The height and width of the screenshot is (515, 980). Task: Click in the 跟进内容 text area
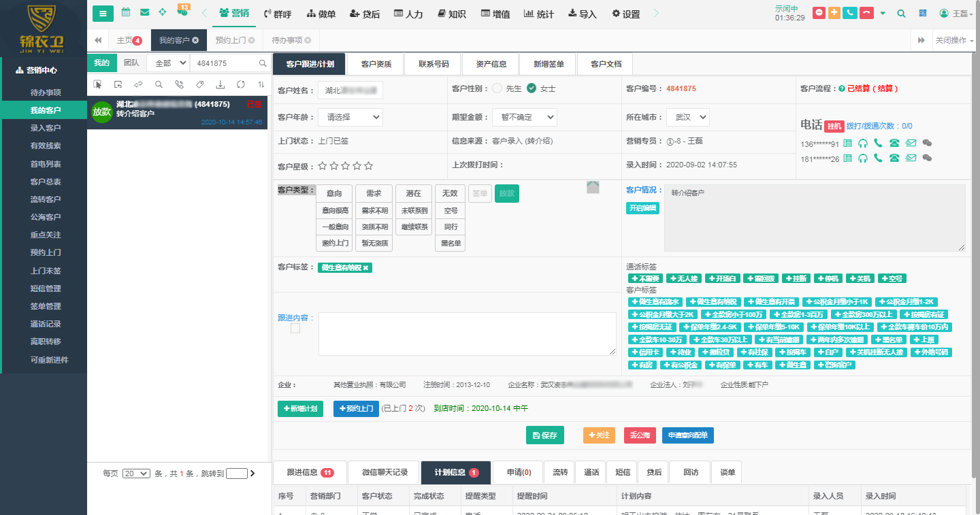click(468, 334)
